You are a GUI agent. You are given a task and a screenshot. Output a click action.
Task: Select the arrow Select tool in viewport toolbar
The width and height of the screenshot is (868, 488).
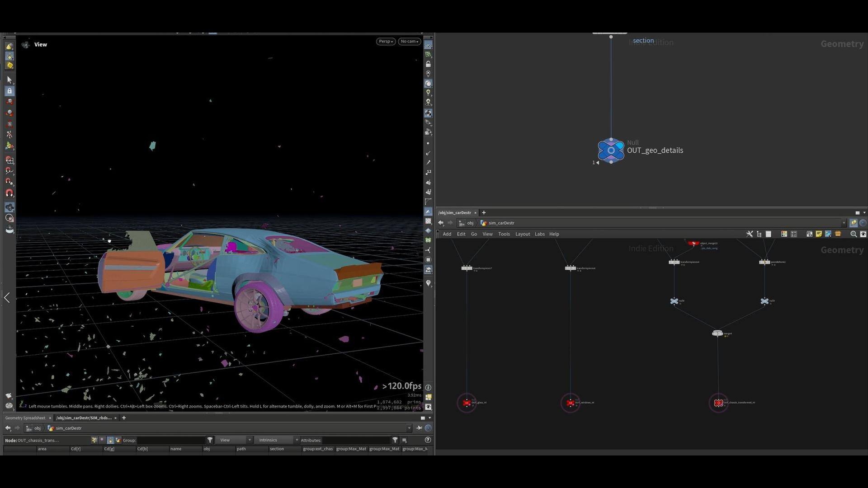click(x=9, y=80)
